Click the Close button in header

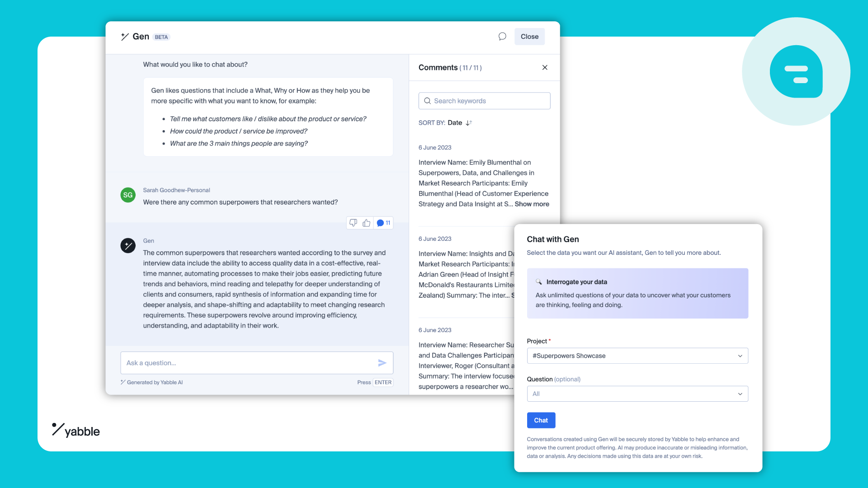click(529, 37)
